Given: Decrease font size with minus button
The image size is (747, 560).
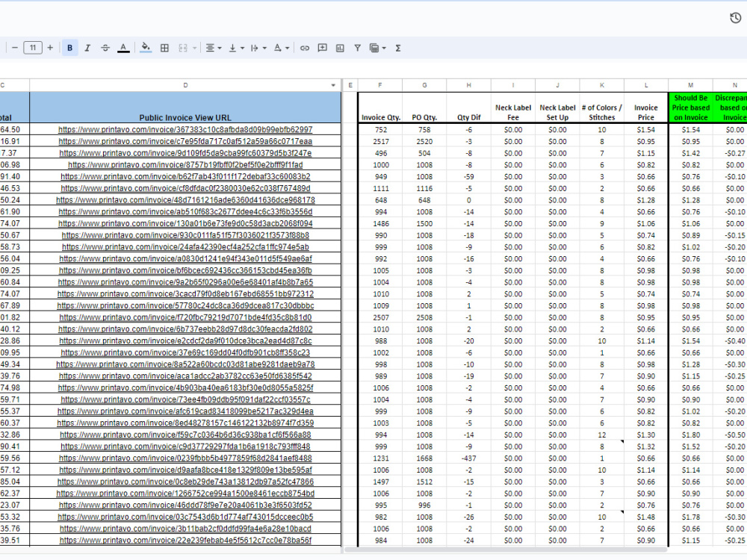Looking at the screenshot, I should (x=15, y=48).
